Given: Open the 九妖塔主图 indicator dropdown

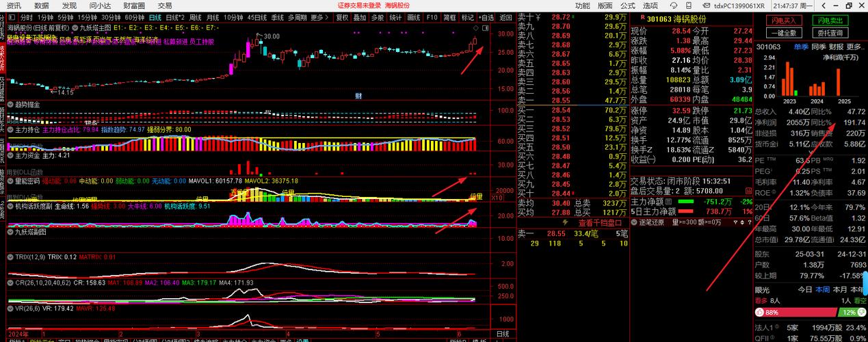Looking at the screenshot, I should point(74,29).
